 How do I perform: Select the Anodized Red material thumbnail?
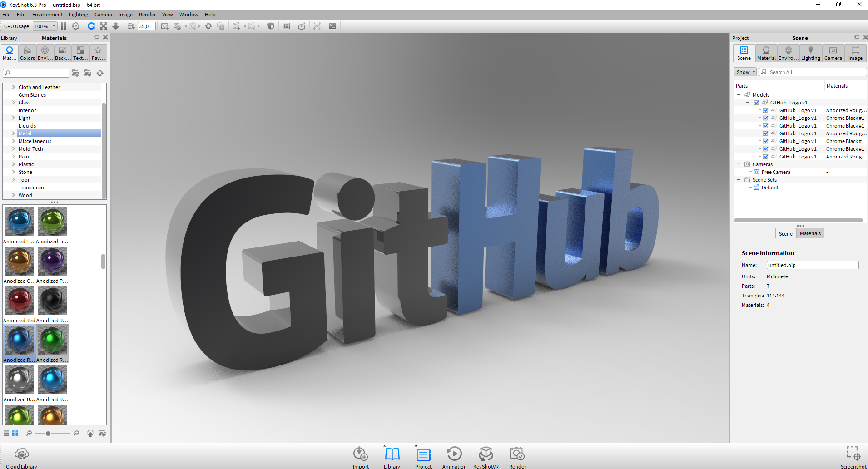[19, 301]
